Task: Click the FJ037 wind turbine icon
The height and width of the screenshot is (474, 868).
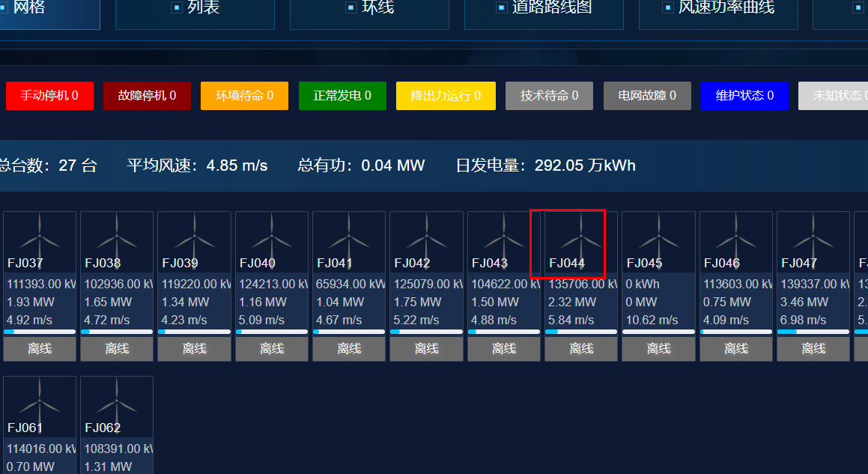Action: tap(40, 234)
